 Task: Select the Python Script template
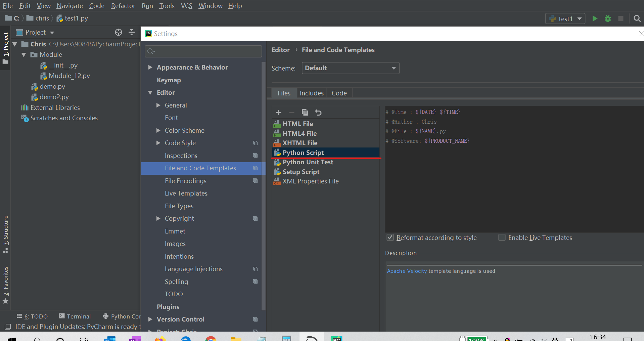pos(326,153)
